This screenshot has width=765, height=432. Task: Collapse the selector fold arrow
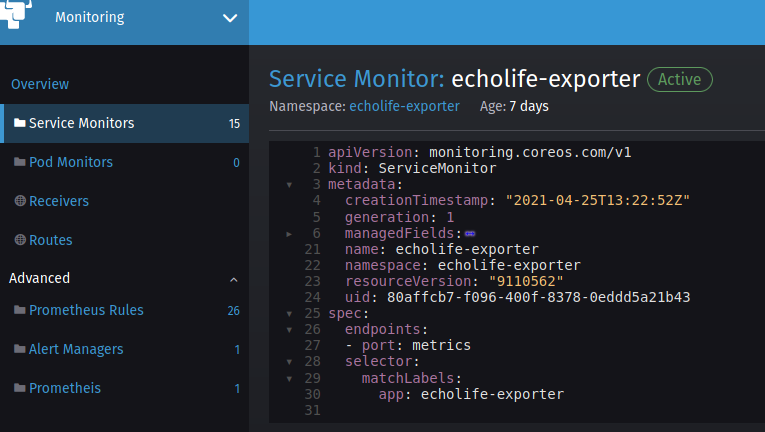pyautogui.click(x=289, y=362)
